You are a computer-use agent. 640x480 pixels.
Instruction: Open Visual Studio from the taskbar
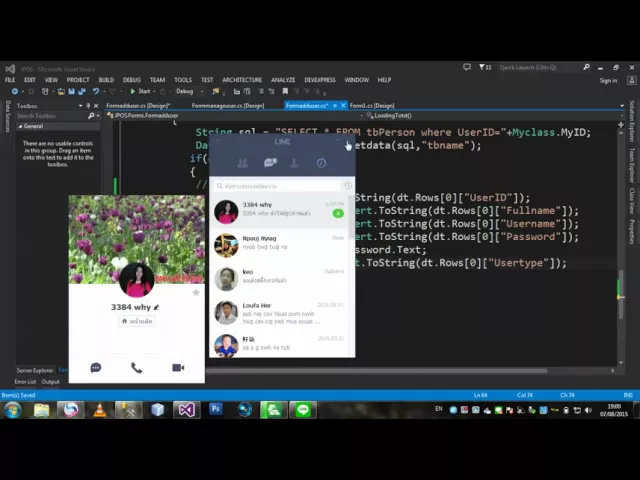tap(187, 410)
